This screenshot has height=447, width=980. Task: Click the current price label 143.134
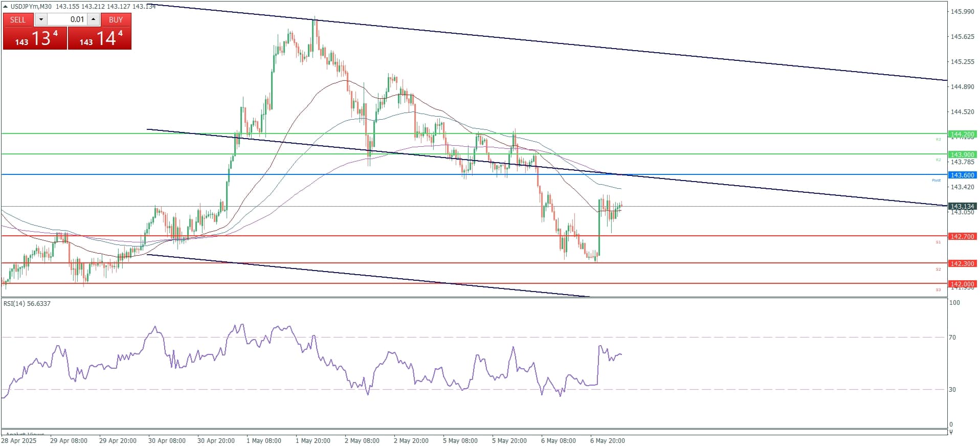(x=962, y=207)
